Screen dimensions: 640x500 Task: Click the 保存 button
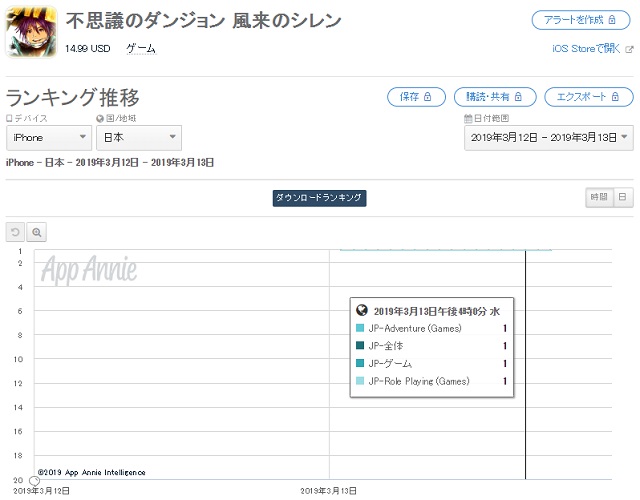pos(416,97)
